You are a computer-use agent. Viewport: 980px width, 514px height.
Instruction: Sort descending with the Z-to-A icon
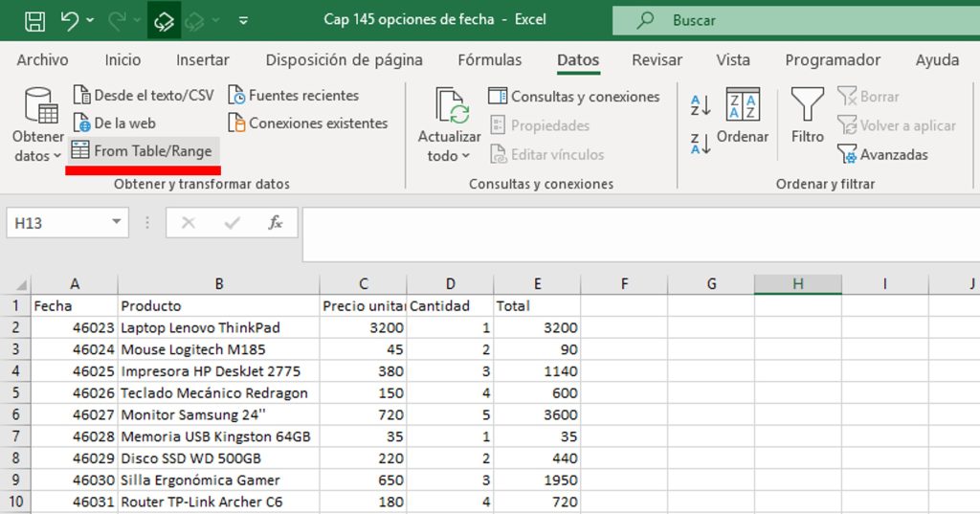click(x=701, y=144)
